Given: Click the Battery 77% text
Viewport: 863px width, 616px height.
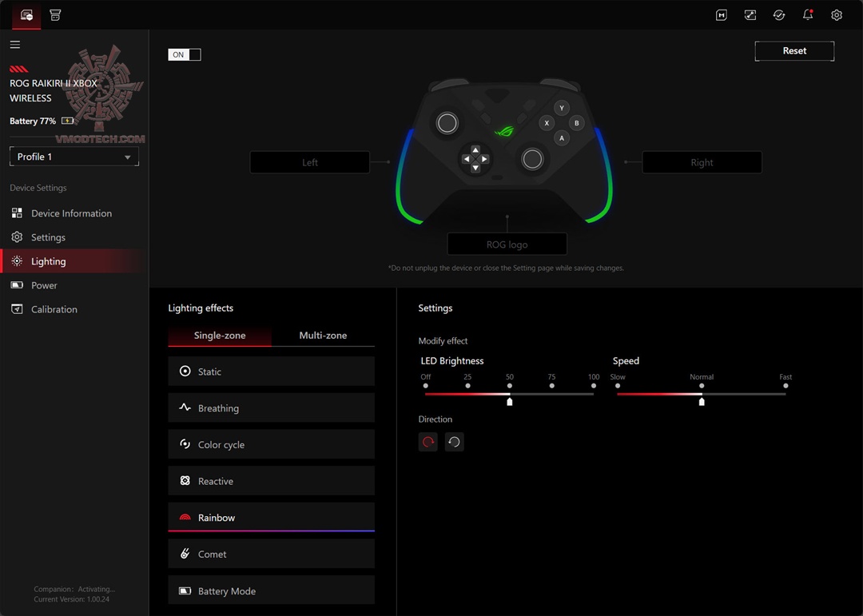Looking at the screenshot, I should tap(33, 121).
